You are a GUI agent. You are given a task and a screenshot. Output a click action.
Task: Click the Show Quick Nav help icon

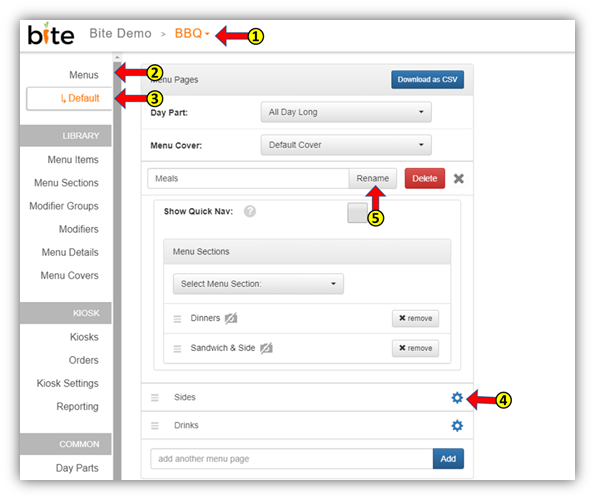250,211
